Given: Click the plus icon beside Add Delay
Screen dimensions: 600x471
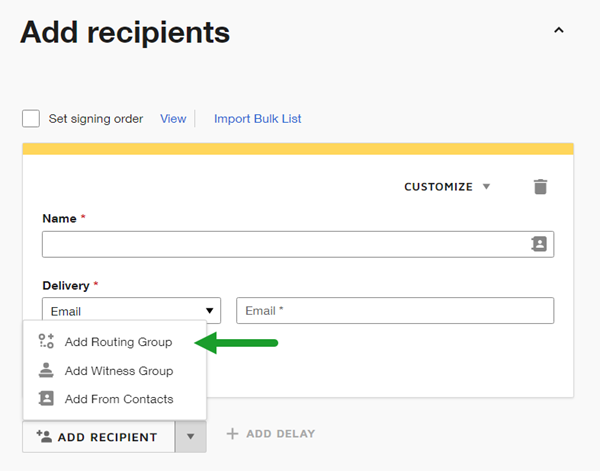Looking at the screenshot, I should pos(232,434).
